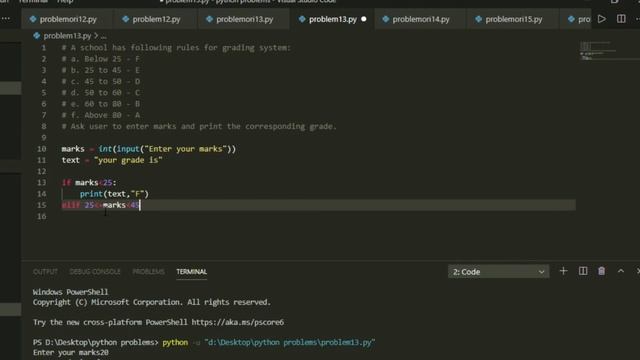Click the elif statement on line 15
640x360 pixels.
click(101, 205)
